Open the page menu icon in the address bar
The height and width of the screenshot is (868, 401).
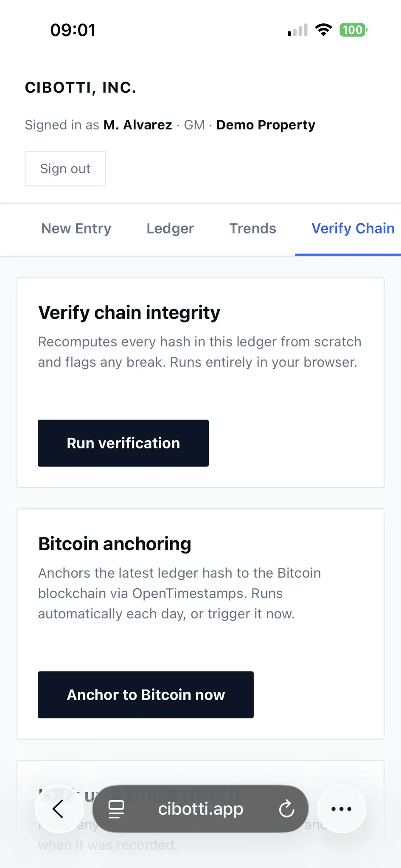pos(116,809)
